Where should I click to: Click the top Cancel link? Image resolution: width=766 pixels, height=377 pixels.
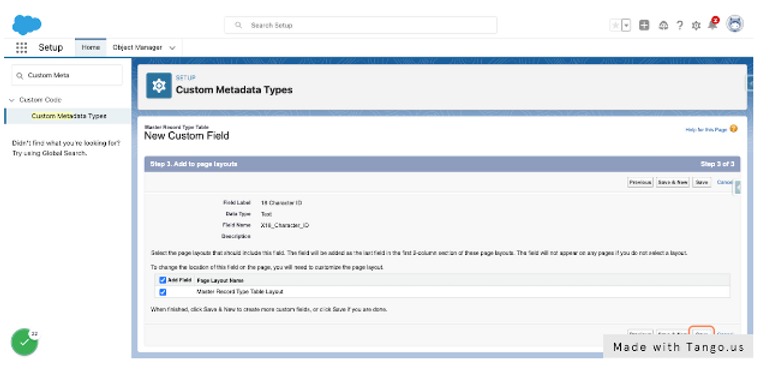click(x=724, y=182)
